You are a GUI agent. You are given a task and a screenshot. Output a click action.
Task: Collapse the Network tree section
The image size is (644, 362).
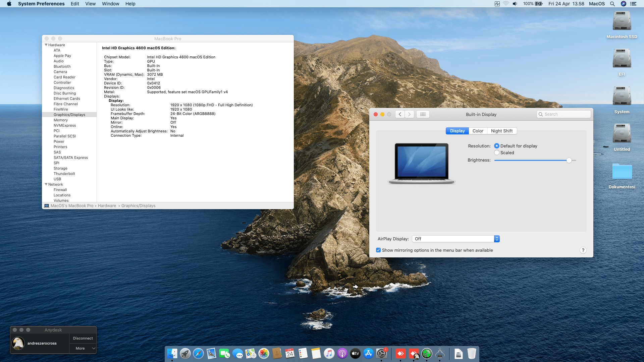click(46, 184)
